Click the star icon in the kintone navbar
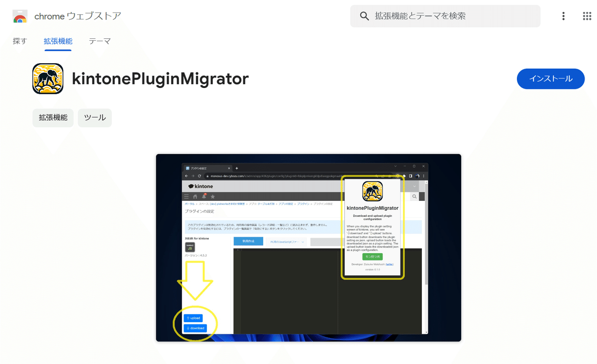This screenshot has height=364, width=597. click(x=212, y=196)
